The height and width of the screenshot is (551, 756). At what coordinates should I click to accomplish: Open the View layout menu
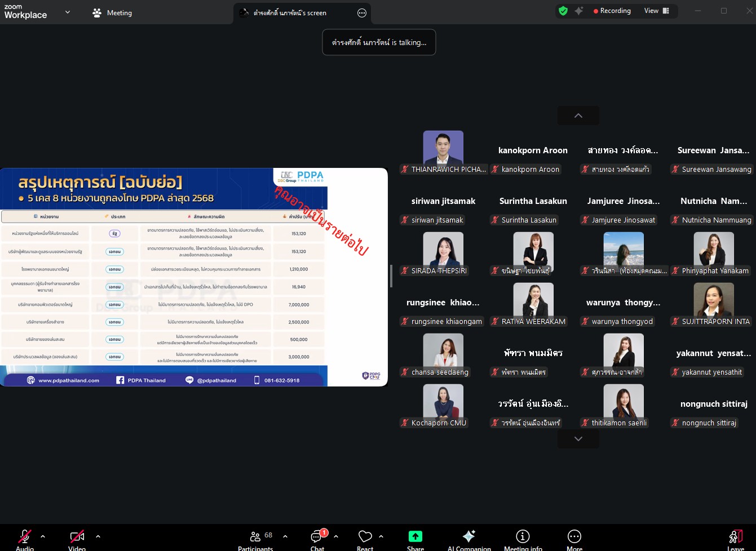point(657,11)
